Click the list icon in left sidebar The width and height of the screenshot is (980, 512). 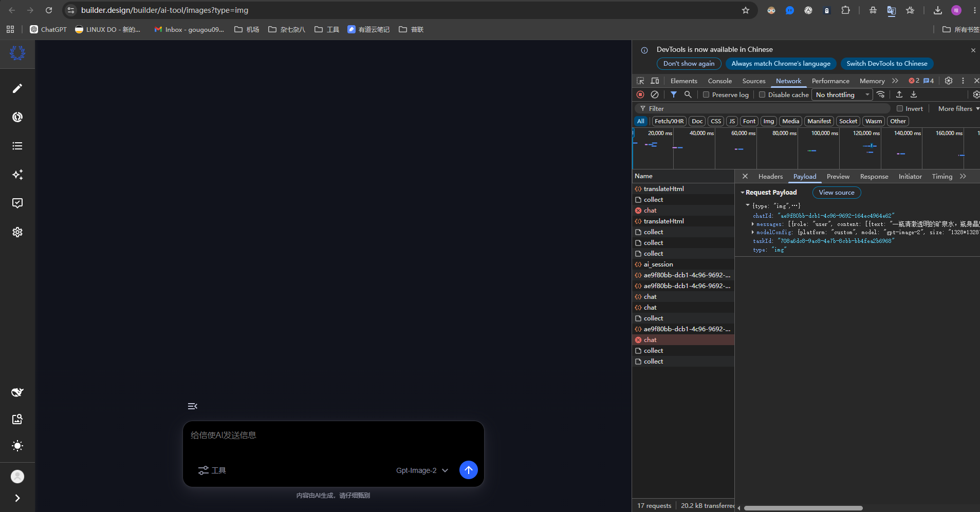(17, 146)
